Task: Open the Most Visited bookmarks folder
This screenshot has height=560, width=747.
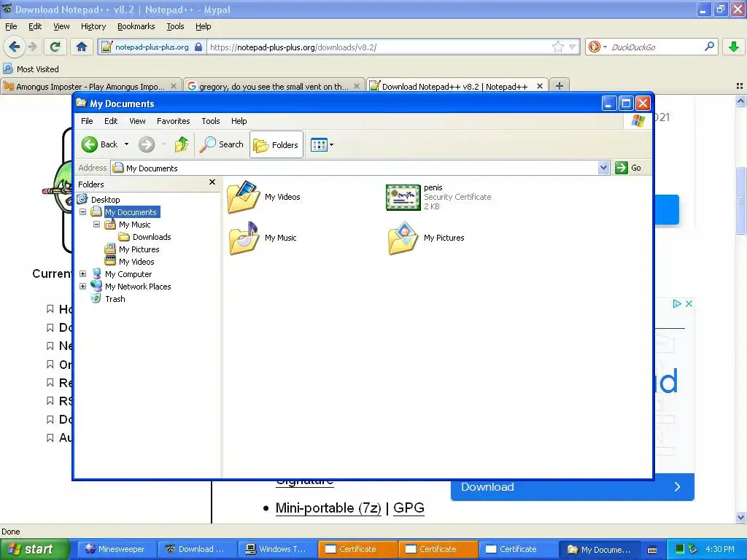Action: [31, 69]
